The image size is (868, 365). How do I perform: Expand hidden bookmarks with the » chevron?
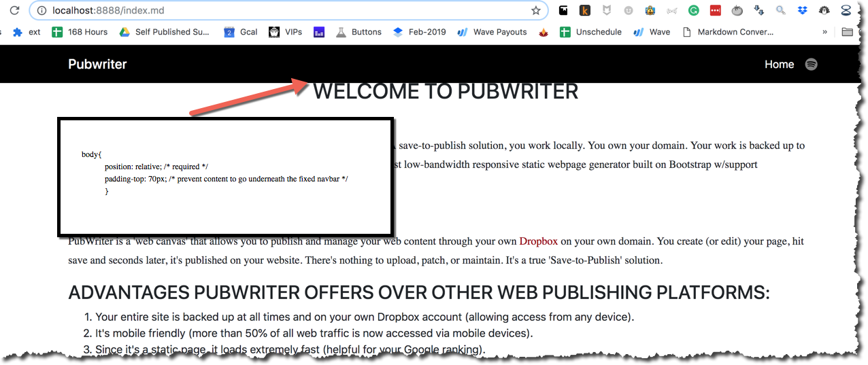click(825, 32)
